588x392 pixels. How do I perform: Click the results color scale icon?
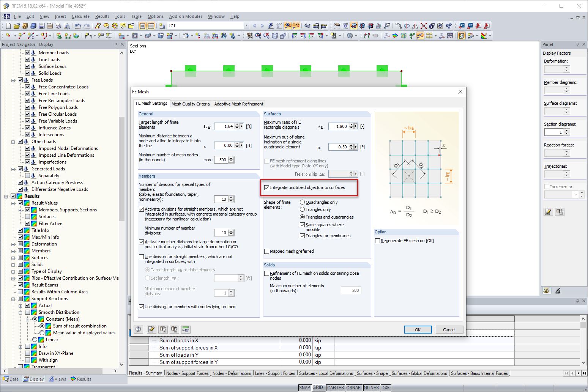click(484, 36)
